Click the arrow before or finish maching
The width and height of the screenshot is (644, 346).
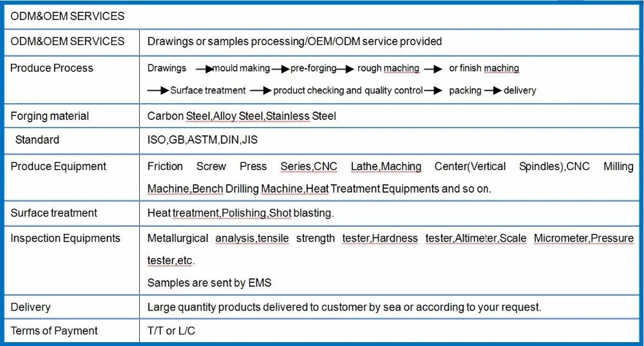point(433,70)
